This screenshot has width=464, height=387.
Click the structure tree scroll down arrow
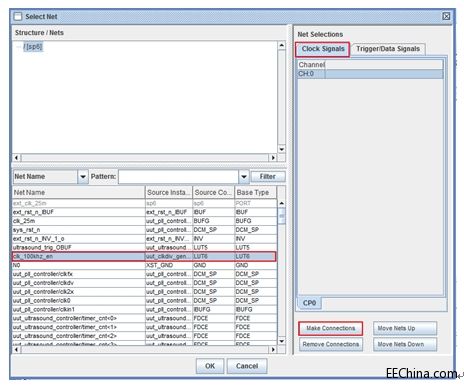(282, 149)
